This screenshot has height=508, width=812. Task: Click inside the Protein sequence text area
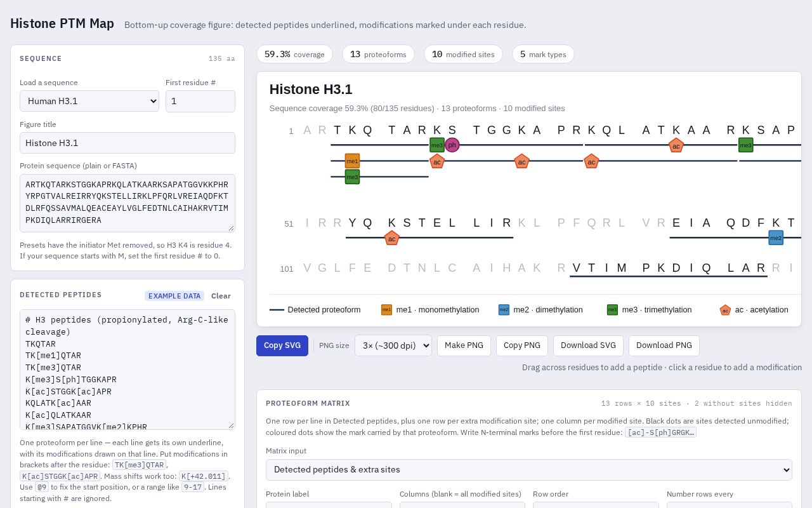128,203
